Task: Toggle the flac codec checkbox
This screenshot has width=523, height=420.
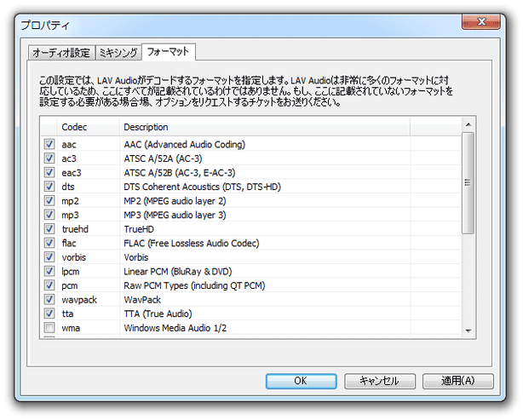Action: coord(49,243)
